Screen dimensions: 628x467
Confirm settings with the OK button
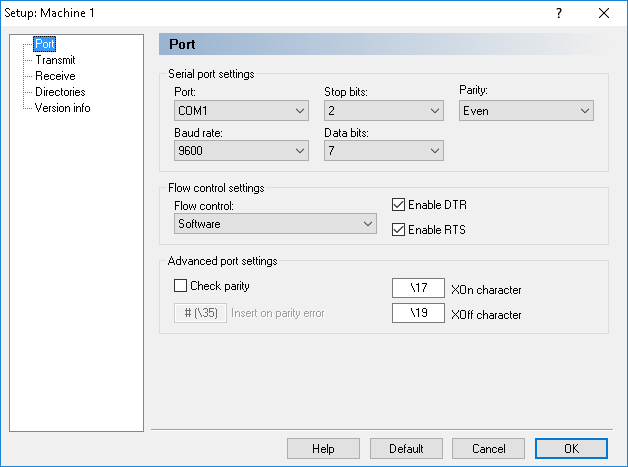tap(571, 449)
